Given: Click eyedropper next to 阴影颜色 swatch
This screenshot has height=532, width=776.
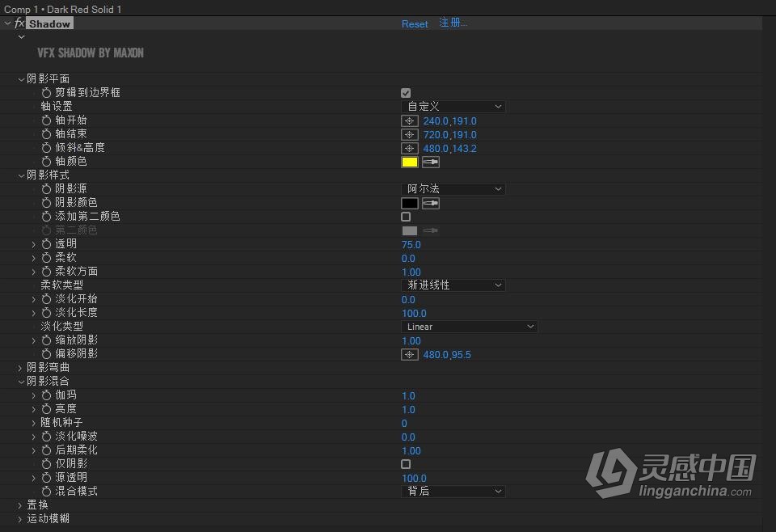Looking at the screenshot, I should (431, 204).
